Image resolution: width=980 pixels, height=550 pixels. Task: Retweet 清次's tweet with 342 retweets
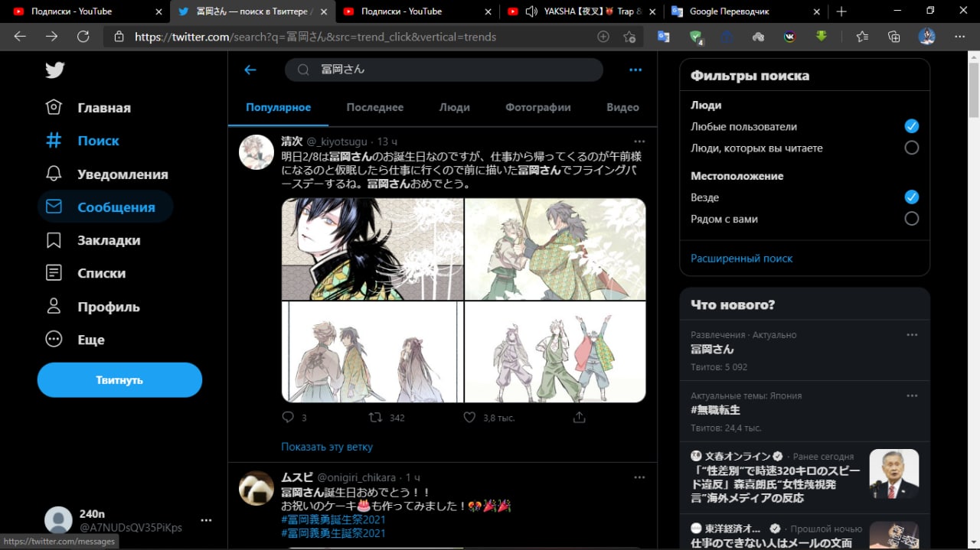coord(376,417)
